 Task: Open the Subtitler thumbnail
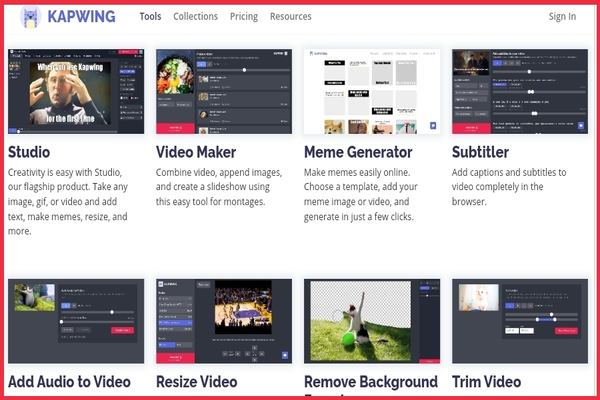pyautogui.click(x=520, y=91)
